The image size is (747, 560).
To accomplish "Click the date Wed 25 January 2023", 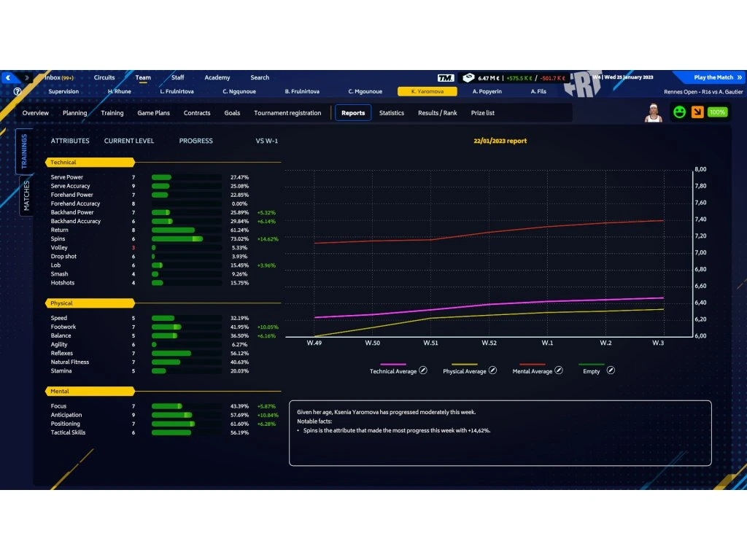I will (x=629, y=77).
